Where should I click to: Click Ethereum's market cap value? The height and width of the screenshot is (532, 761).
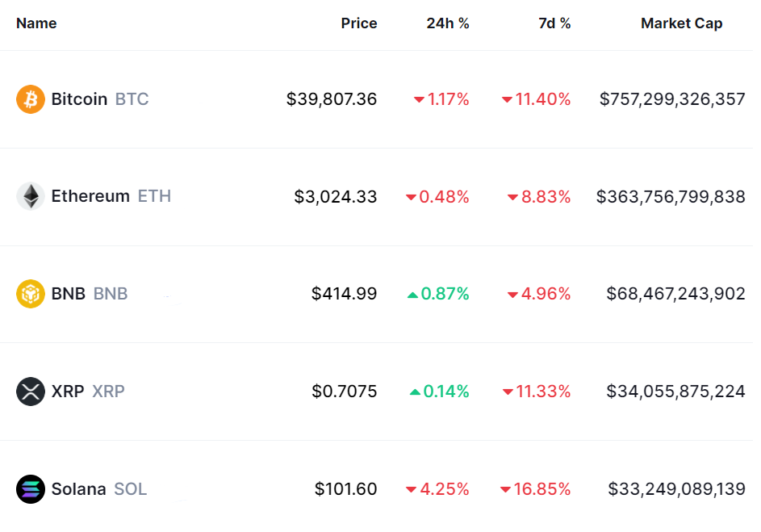[x=671, y=196]
